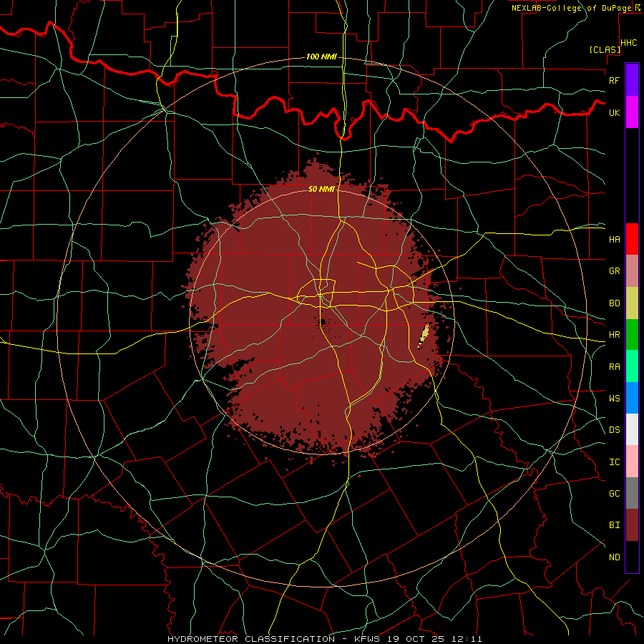Click the WS legend label
644x644 pixels.
pyautogui.click(x=615, y=398)
